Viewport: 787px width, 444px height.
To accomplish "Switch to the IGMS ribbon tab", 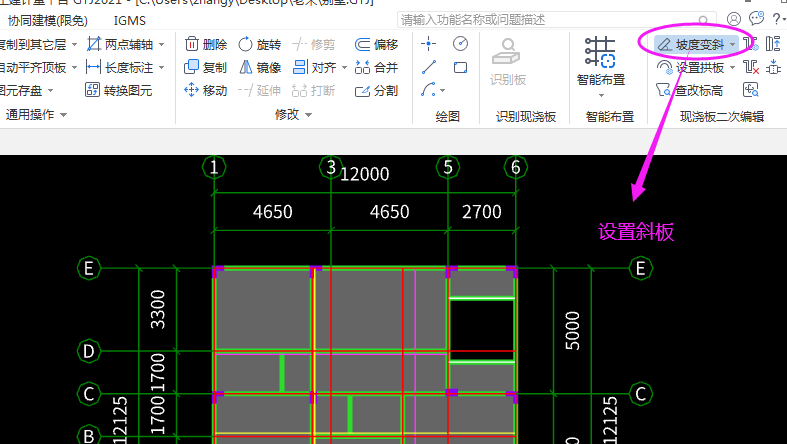I will 129,21.
